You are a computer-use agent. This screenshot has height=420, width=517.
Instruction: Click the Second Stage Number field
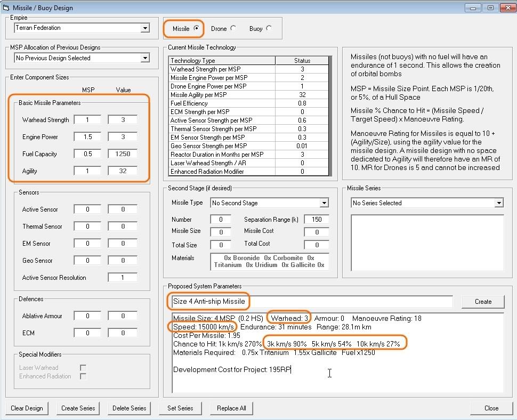(x=221, y=220)
